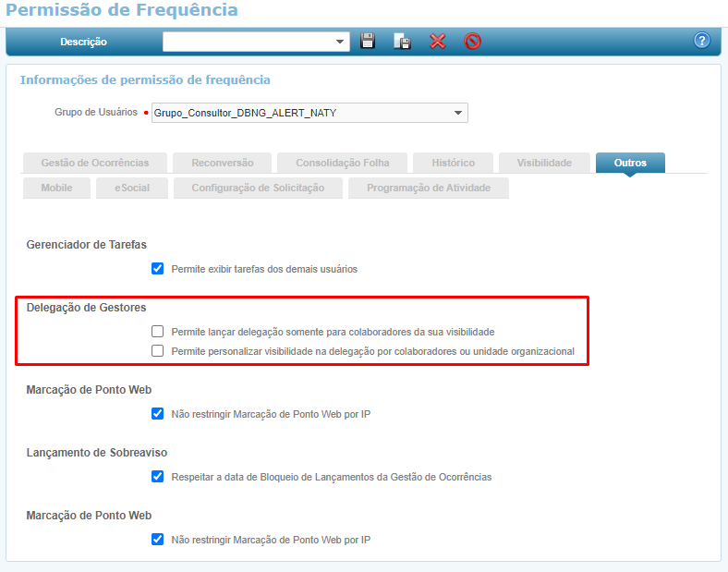
Task: Open help with the question mark icon
Action: pyautogui.click(x=702, y=41)
